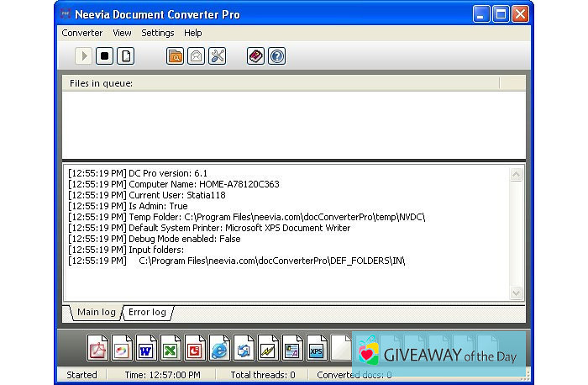This screenshot has width=588, height=385.
Task: Select the Excel spreadsheet format icon
Action: point(171,348)
